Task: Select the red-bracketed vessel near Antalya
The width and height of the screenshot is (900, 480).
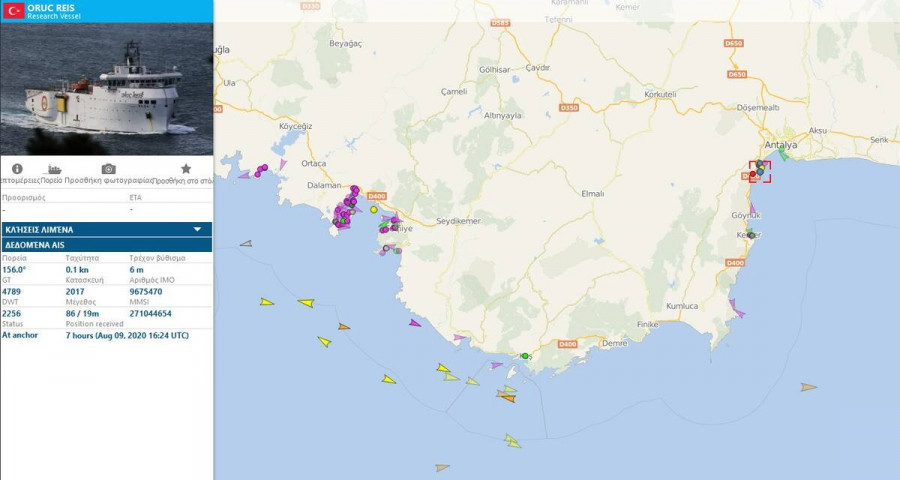Action: point(760,171)
